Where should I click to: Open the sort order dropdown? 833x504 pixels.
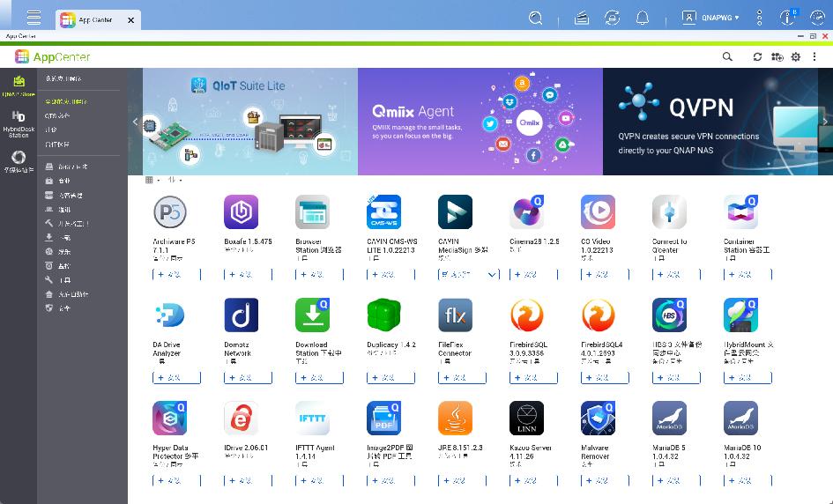click(175, 180)
